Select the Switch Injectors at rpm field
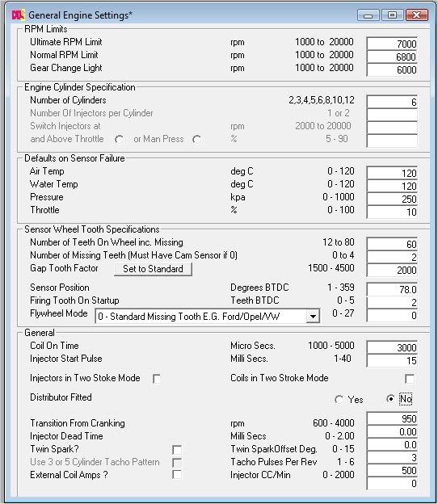 click(x=392, y=128)
